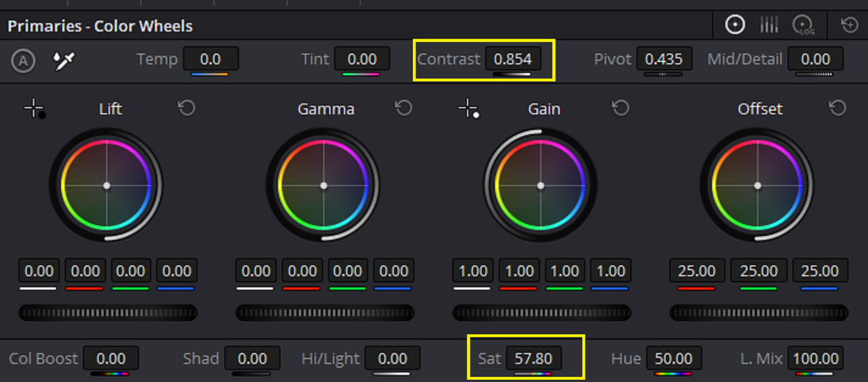
Task: Click Gain blue value field
Action: [x=611, y=271]
